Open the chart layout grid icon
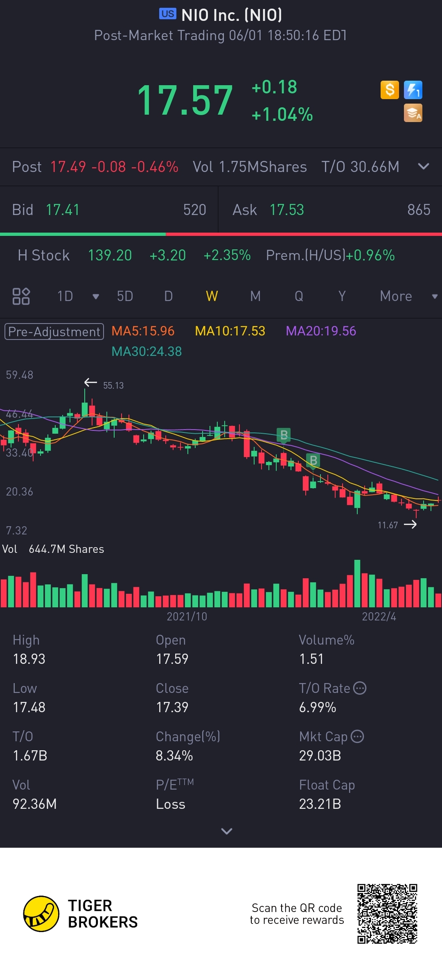 [21, 296]
